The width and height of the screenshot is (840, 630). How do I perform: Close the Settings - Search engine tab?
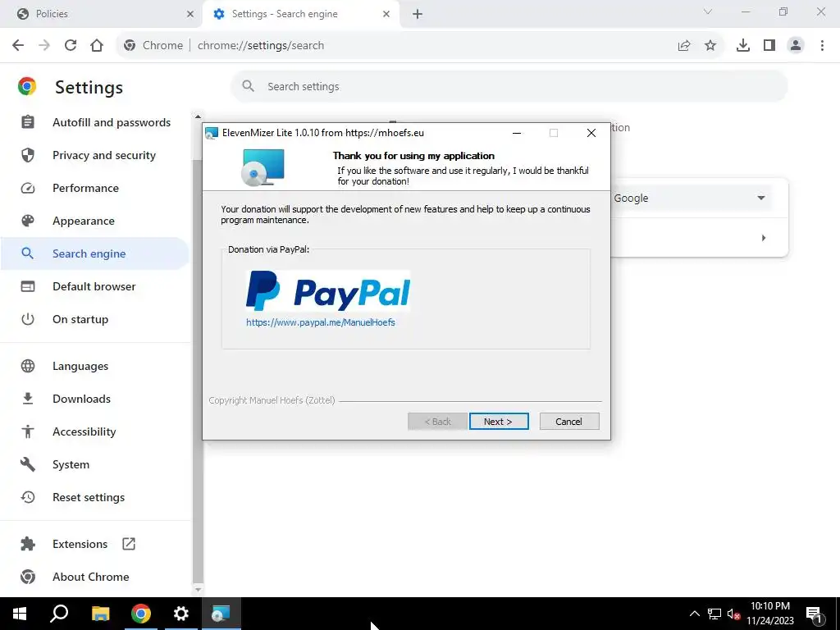(x=386, y=14)
